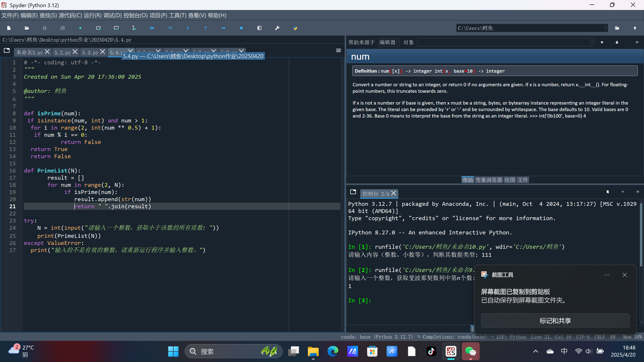The width and height of the screenshot is (644, 362).
Task: Click the Open file folder icon
Action: pos(27,28)
